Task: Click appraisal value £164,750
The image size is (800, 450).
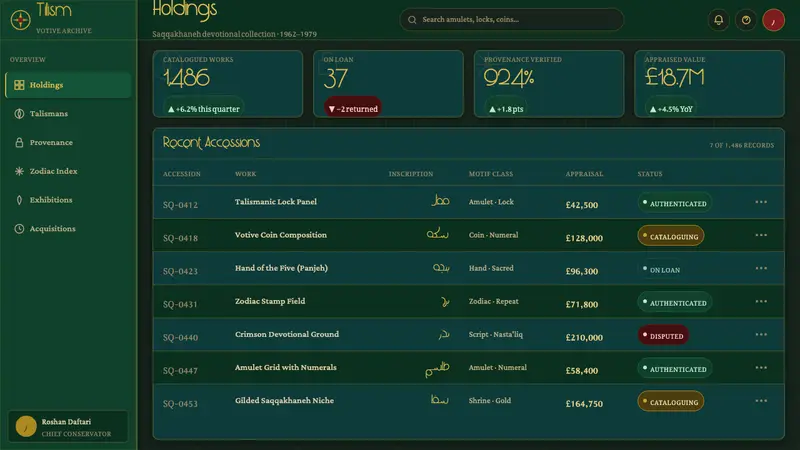Action: pyautogui.click(x=584, y=404)
